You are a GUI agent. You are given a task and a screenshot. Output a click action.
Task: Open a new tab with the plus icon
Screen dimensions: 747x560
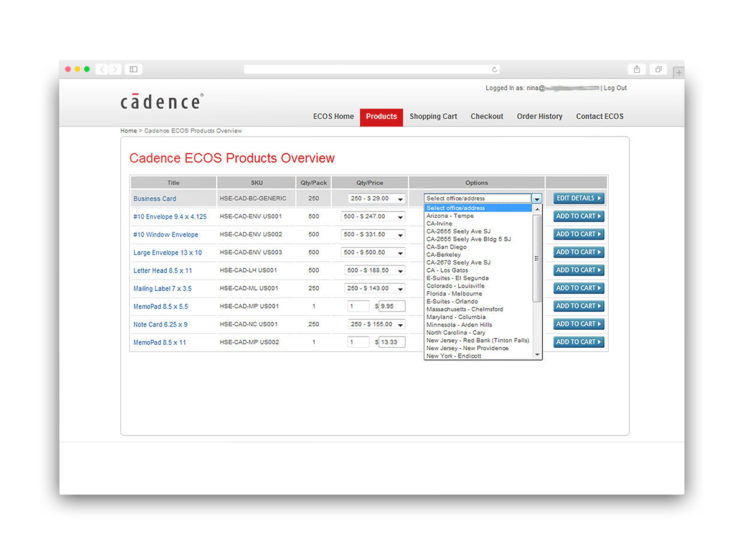679,72
